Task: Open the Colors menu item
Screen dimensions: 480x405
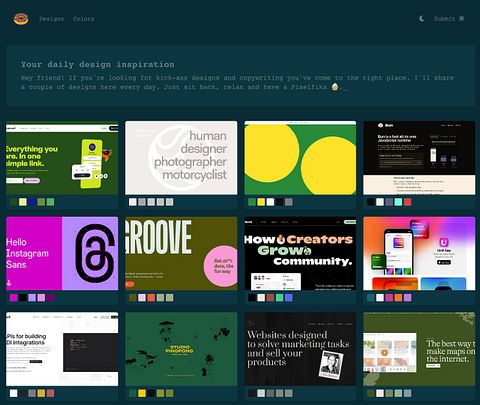Action: coord(84,19)
